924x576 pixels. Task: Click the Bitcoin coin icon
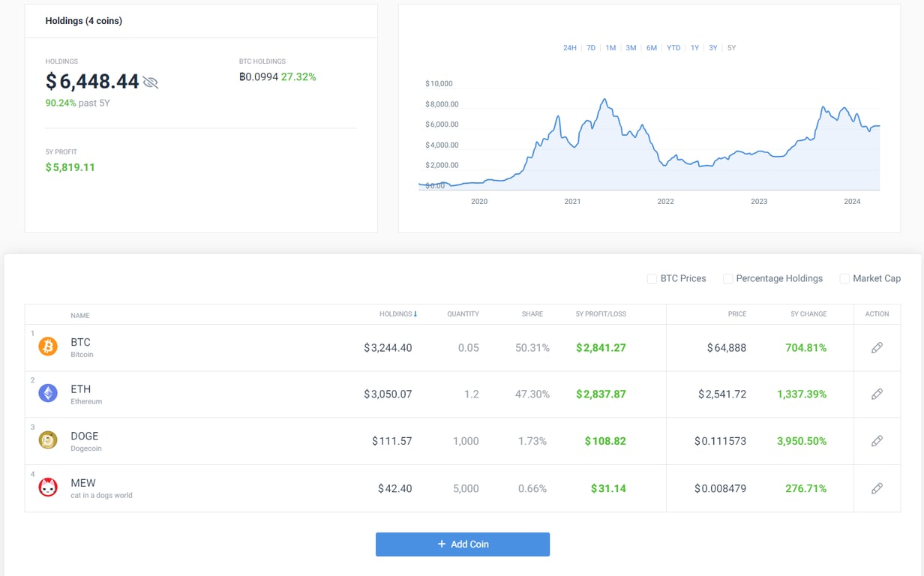48,346
